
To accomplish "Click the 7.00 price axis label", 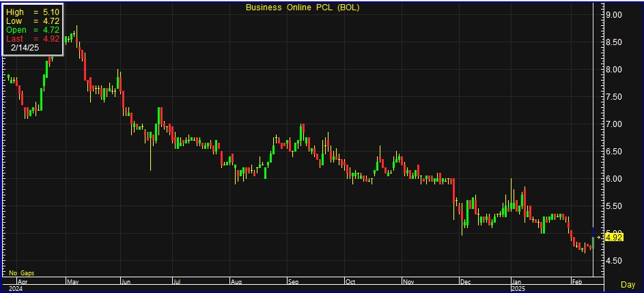I will tap(613, 124).
